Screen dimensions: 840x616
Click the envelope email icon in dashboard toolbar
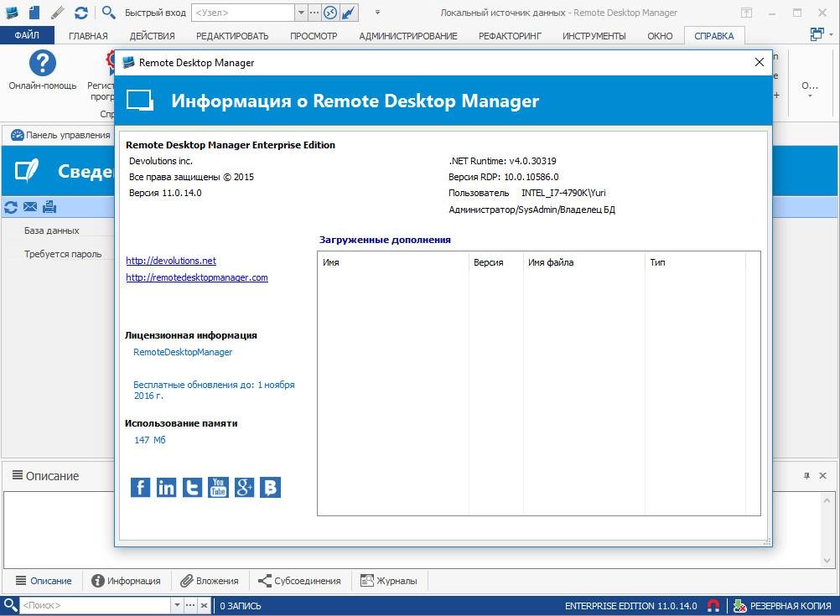coord(30,206)
